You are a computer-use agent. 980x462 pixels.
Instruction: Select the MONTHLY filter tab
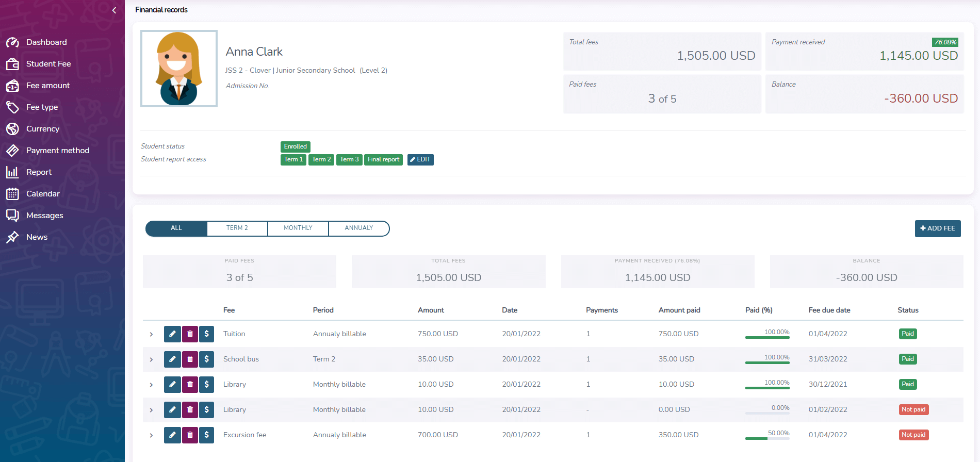[298, 228]
